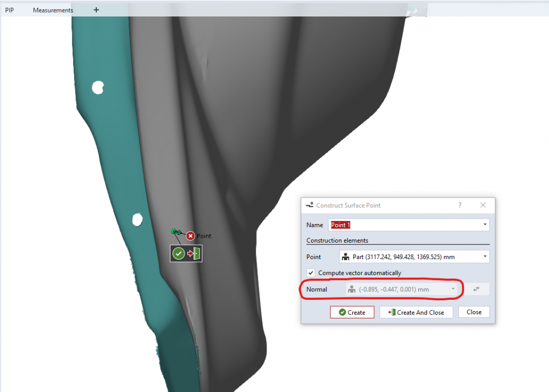Screen dimensions: 549x392
Task: Click the Close button in the dialog
Action: [474, 312]
